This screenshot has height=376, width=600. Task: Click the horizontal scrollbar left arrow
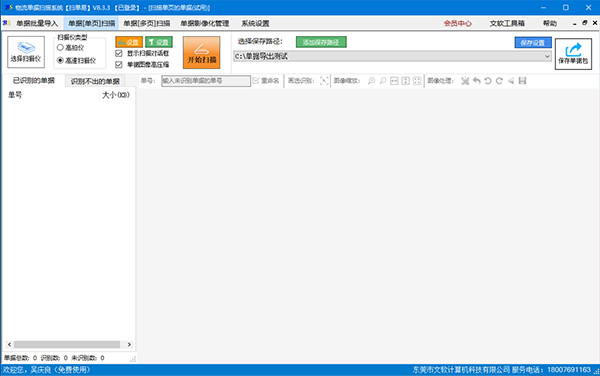pos(10,345)
